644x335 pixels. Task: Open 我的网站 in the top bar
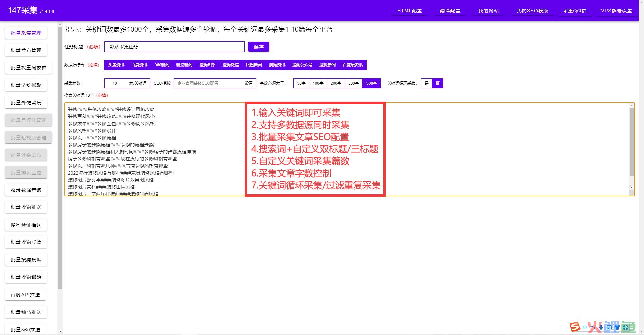[x=488, y=11]
